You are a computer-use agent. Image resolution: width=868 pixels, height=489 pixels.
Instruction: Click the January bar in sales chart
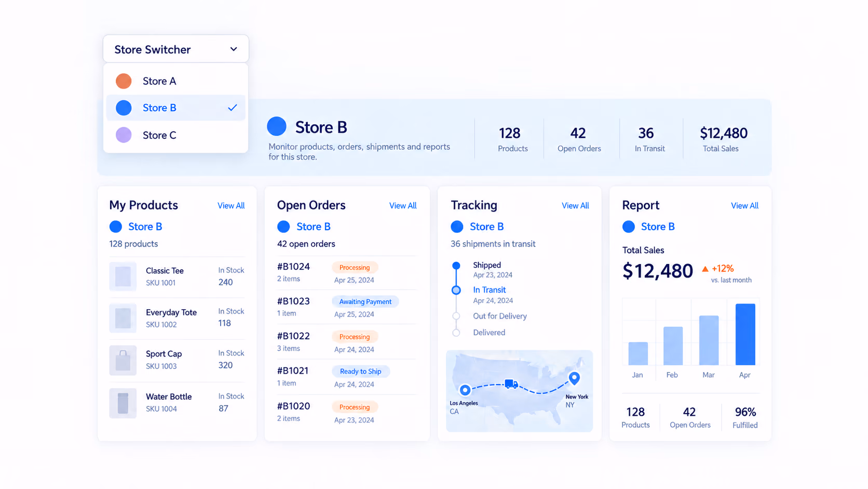tap(638, 353)
